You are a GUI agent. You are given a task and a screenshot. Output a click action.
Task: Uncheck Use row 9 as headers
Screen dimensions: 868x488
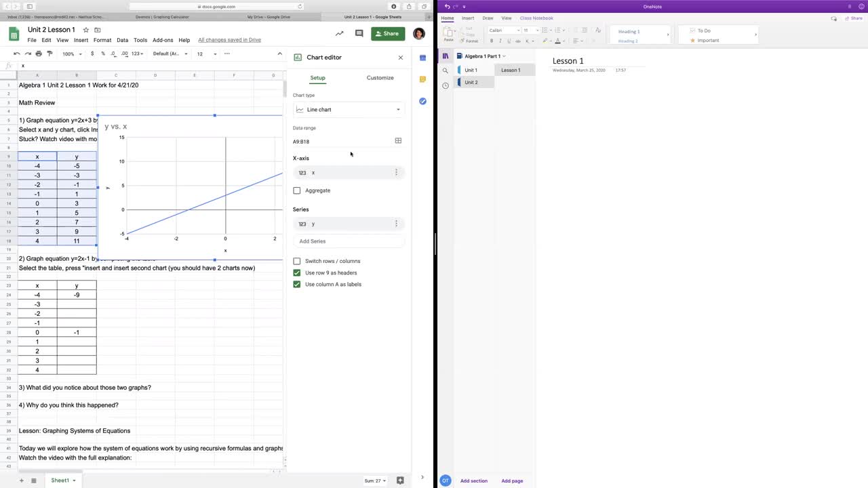pos(296,272)
